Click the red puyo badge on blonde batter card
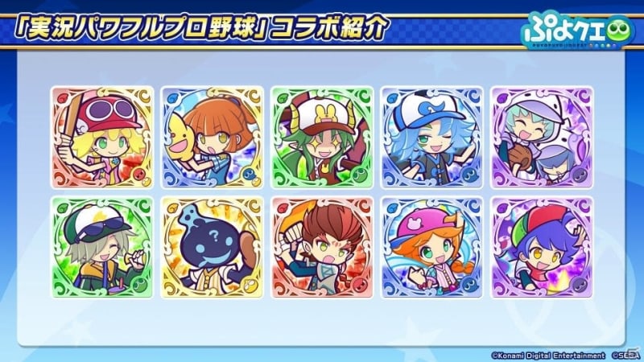 139,174
